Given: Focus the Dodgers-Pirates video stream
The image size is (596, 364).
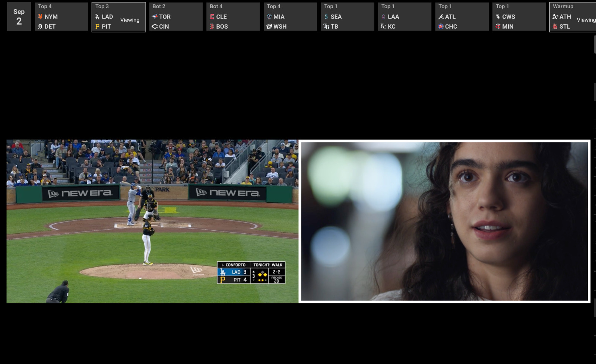Looking at the screenshot, I should 152,221.
